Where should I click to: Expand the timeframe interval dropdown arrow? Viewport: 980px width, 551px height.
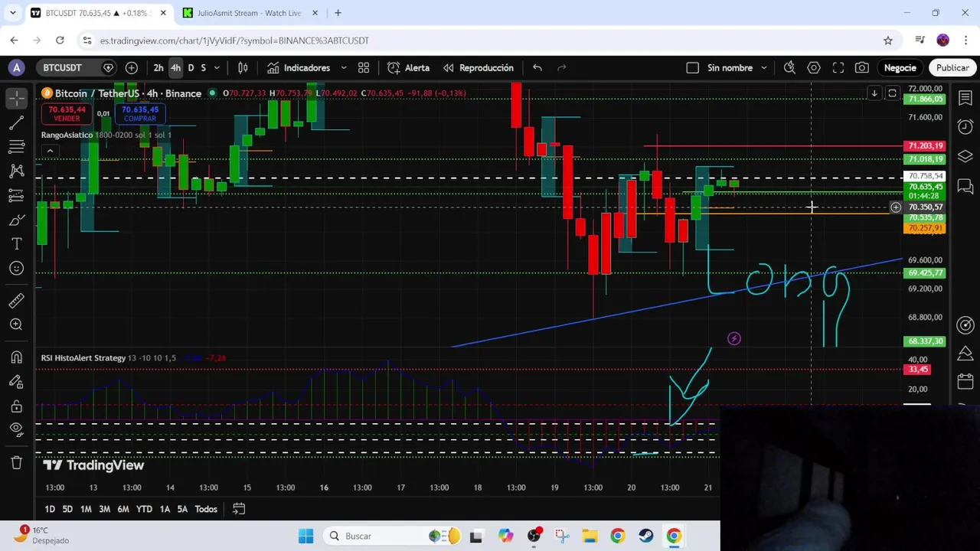217,68
